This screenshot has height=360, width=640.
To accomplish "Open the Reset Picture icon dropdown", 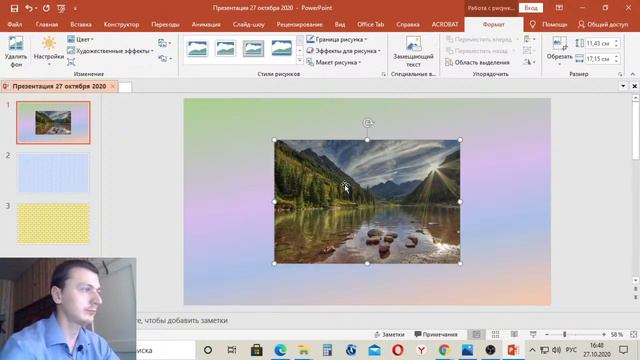I will pos(164,59).
